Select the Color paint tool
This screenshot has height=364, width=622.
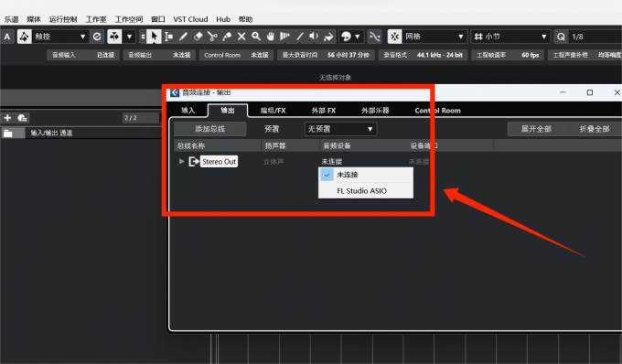[x=328, y=37]
